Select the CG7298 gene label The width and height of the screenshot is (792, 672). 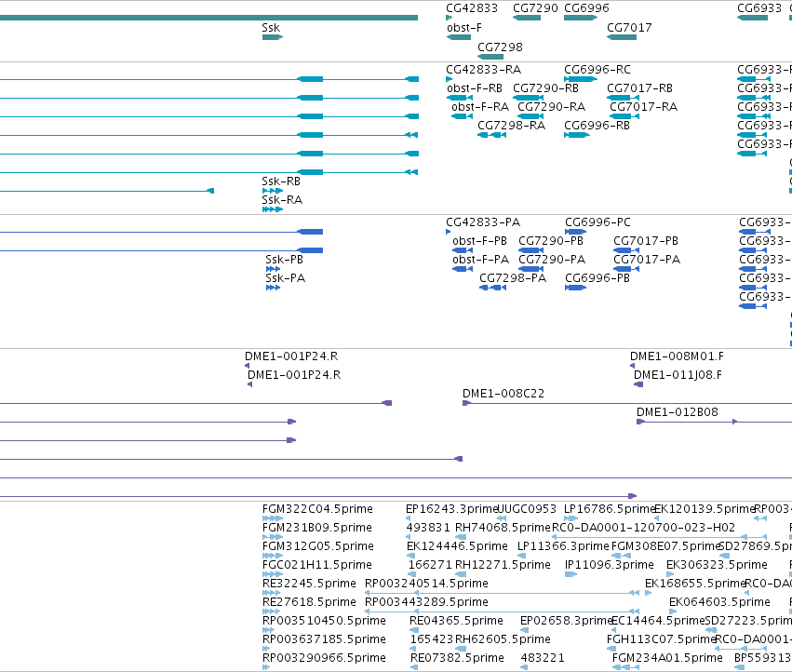click(500, 47)
